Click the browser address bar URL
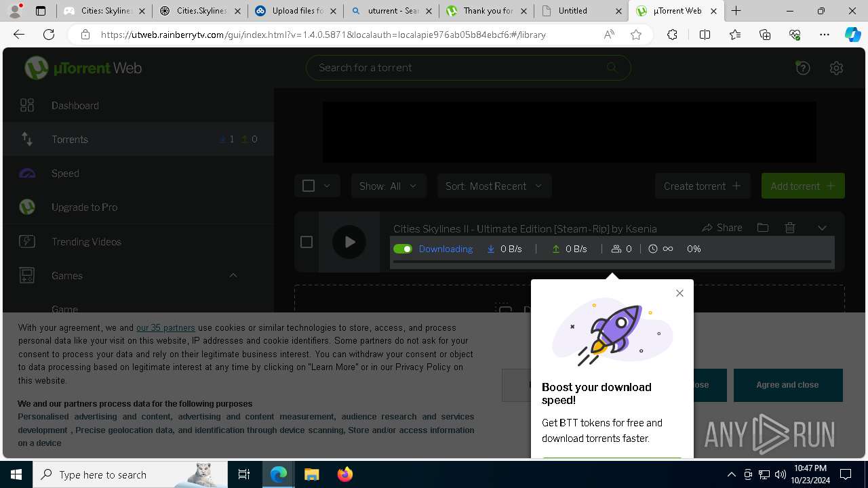The width and height of the screenshot is (868, 488). (x=323, y=35)
